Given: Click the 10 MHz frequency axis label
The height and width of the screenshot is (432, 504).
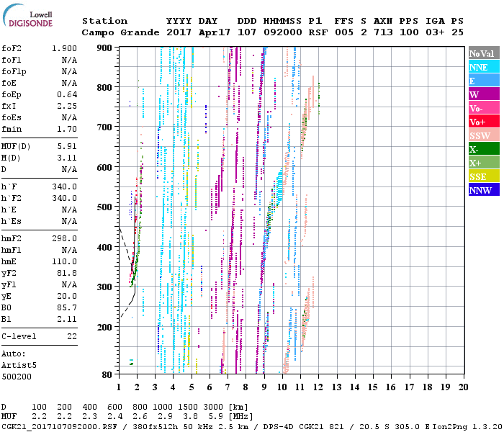Looking at the screenshot, I should point(282,387).
